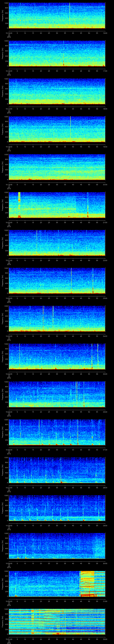Click the 25:00 end time label
This screenshot has height=644, width=114.
pyautogui.click(x=105, y=374)
